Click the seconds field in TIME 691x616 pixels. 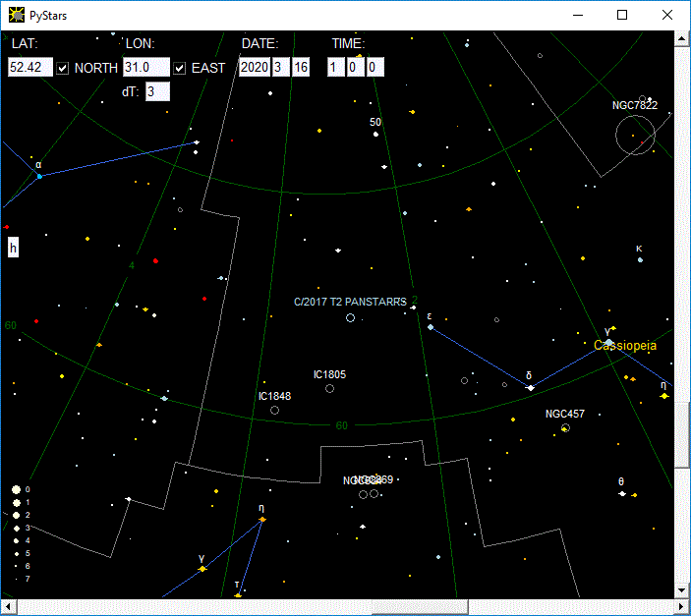coord(375,68)
